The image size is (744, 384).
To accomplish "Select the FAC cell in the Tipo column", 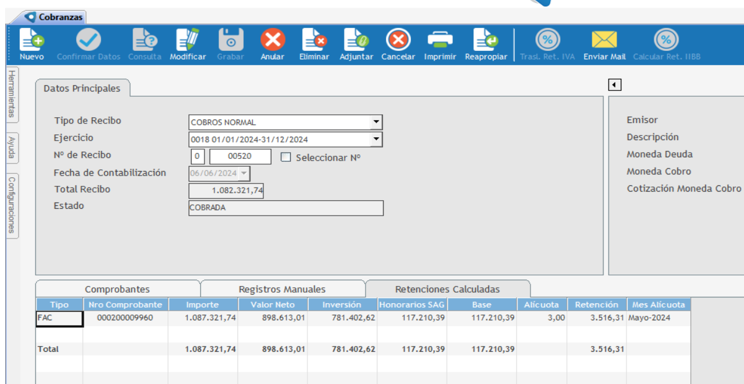I will 60,318.
